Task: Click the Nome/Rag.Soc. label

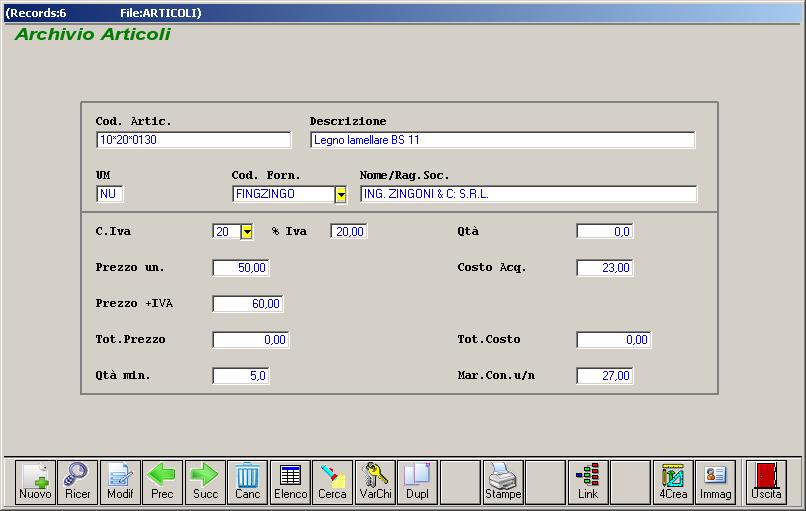Action: click(405, 175)
